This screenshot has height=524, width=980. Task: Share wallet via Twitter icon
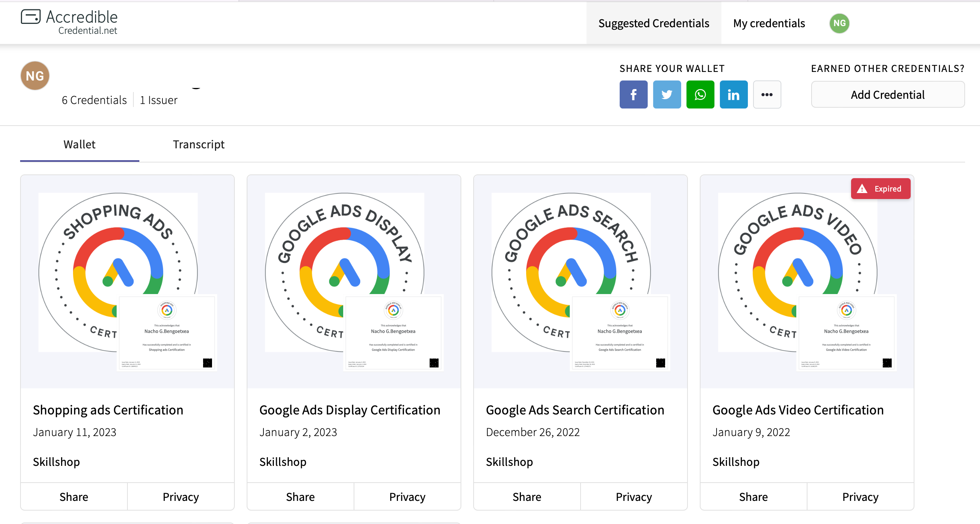[667, 94]
